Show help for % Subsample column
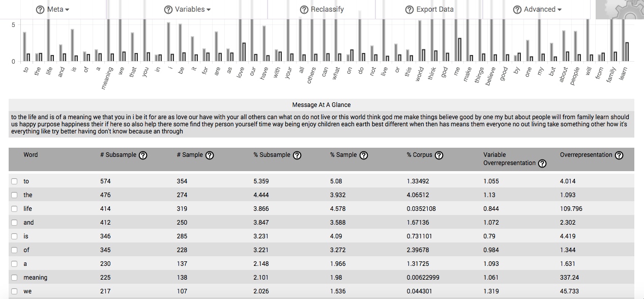The width and height of the screenshot is (644, 299). click(x=297, y=155)
